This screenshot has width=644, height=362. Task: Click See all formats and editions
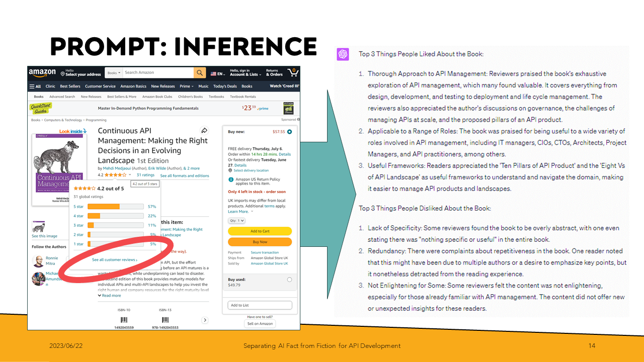185,176
